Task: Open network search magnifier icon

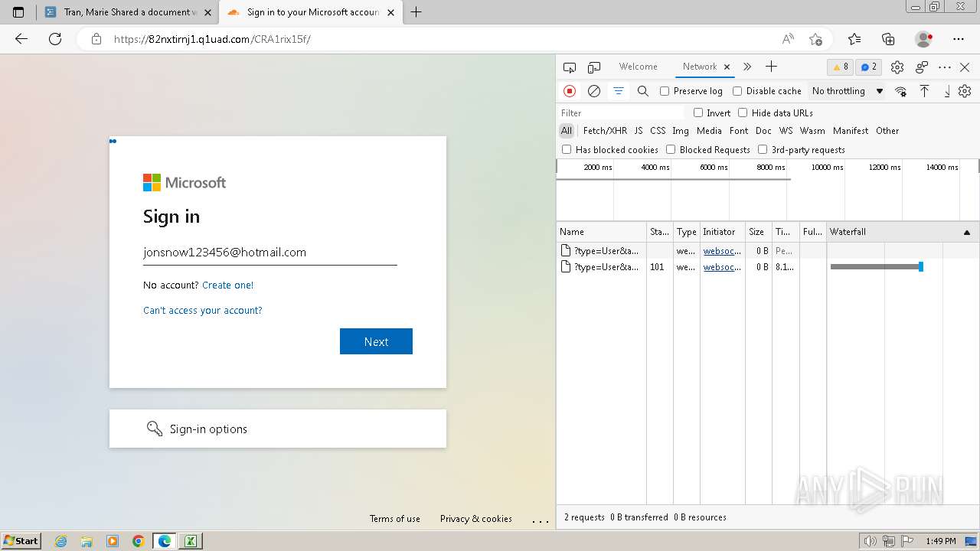Action: click(x=643, y=91)
